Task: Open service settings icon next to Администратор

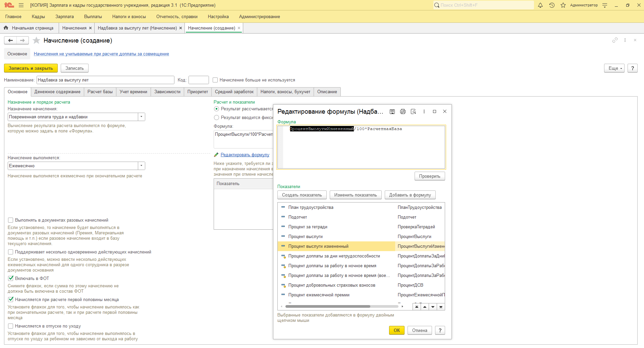Action: coord(605,5)
